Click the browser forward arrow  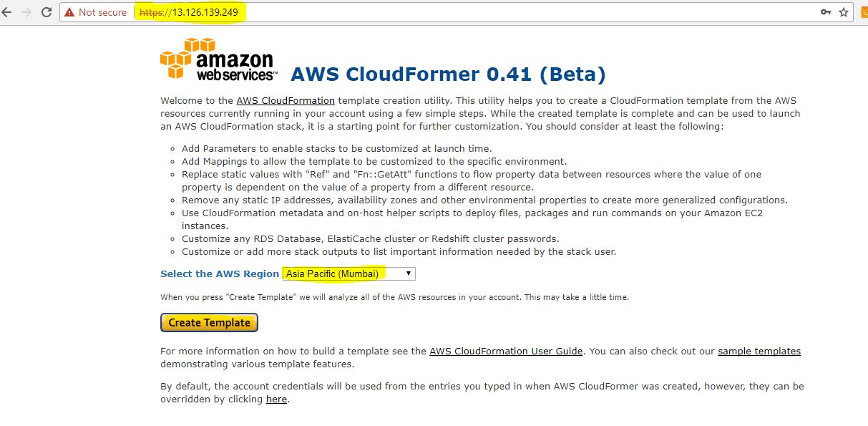tap(26, 12)
